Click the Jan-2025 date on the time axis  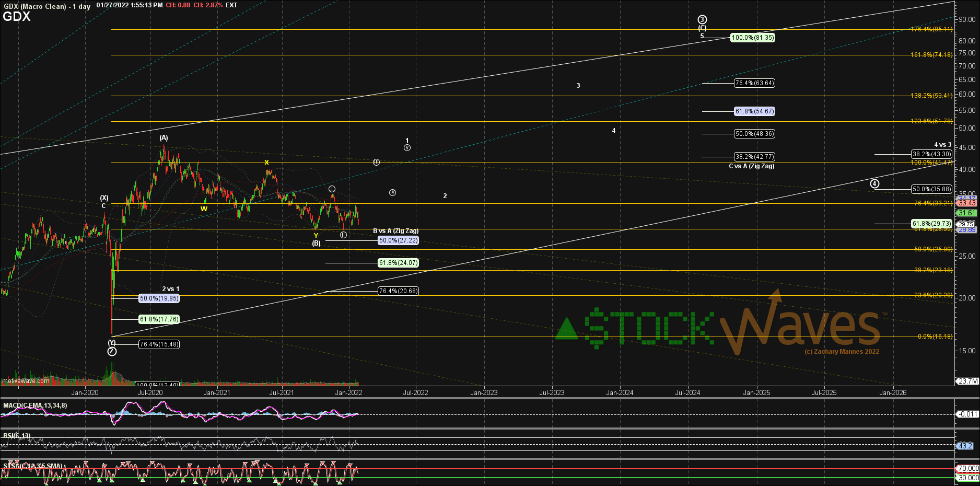click(756, 392)
